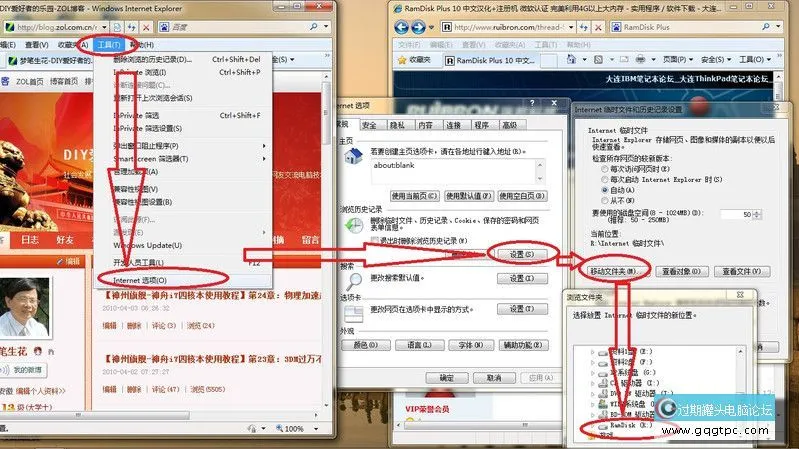This screenshot has width=799, height=449.
Task: Click ZOL site icon in address bar
Action: (10, 27)
